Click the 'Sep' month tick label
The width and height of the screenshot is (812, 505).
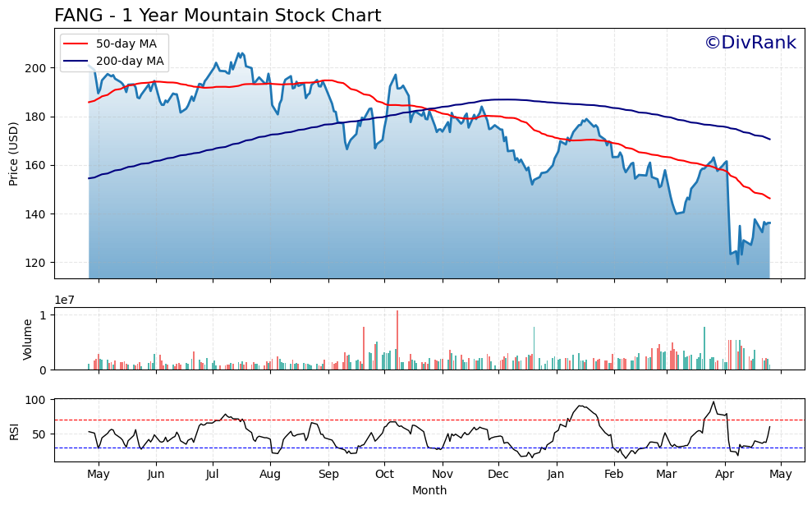328,475
